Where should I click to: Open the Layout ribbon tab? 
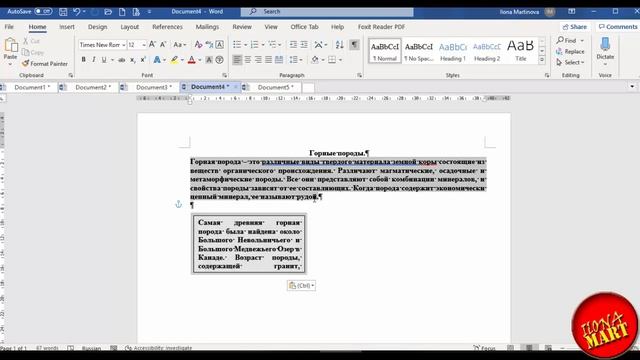point(130,27)
